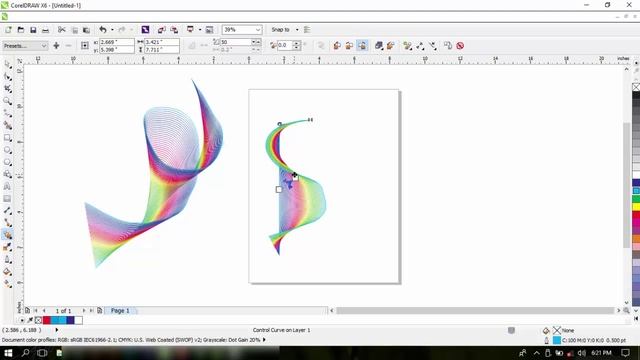Click the Paste icon
640x360 pixels.
(86, 30)
